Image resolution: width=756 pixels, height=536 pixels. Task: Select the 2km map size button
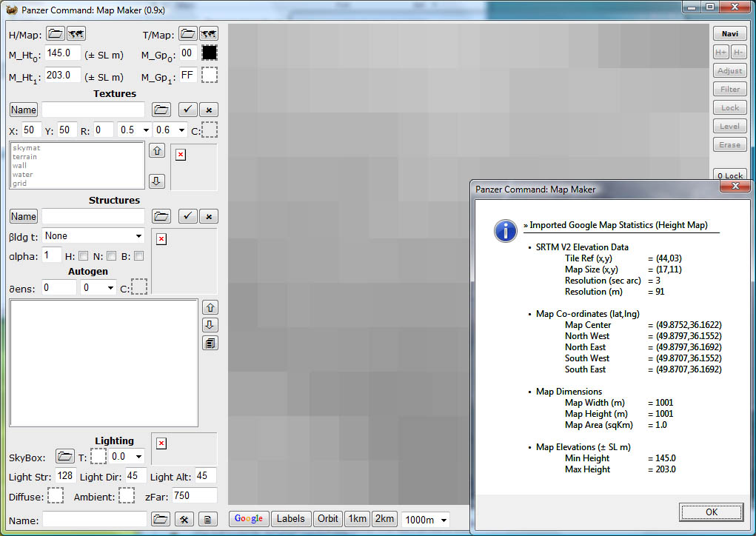pos(384,519)
